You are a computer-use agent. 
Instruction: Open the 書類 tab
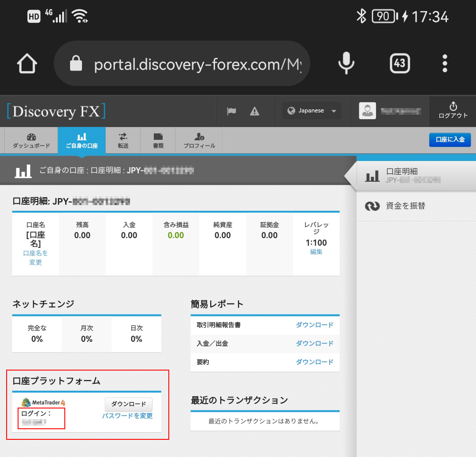pyautogui.click(x=158, y=141)
